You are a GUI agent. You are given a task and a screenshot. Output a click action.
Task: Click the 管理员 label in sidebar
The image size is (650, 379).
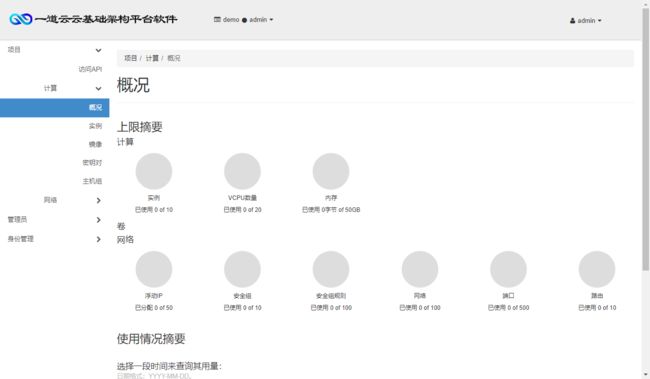17,219
